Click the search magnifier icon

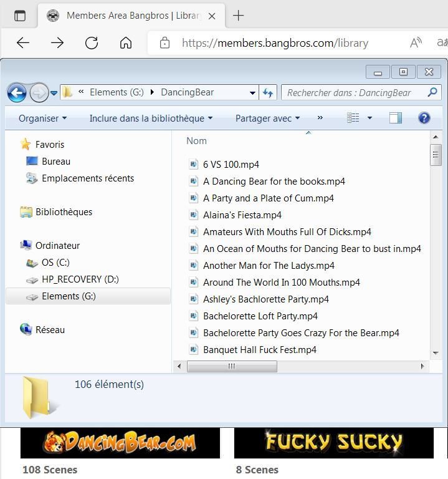433,92
